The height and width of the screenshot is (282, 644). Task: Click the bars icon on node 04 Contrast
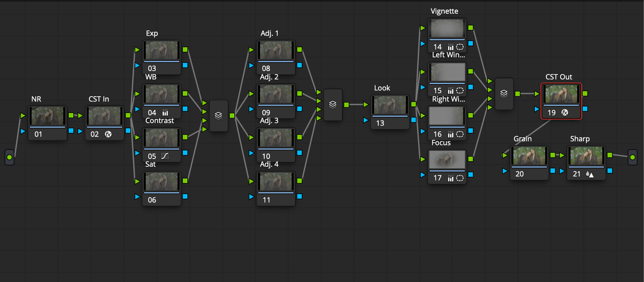(x=165, y=112)
